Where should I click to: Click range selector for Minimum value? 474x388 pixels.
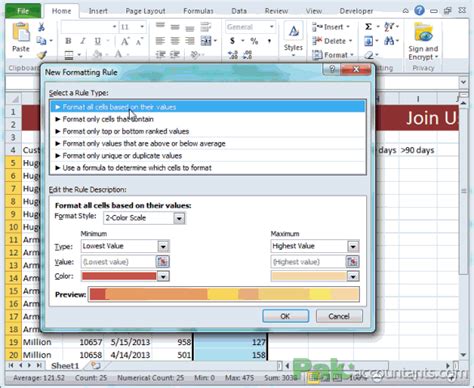point(163,262)
